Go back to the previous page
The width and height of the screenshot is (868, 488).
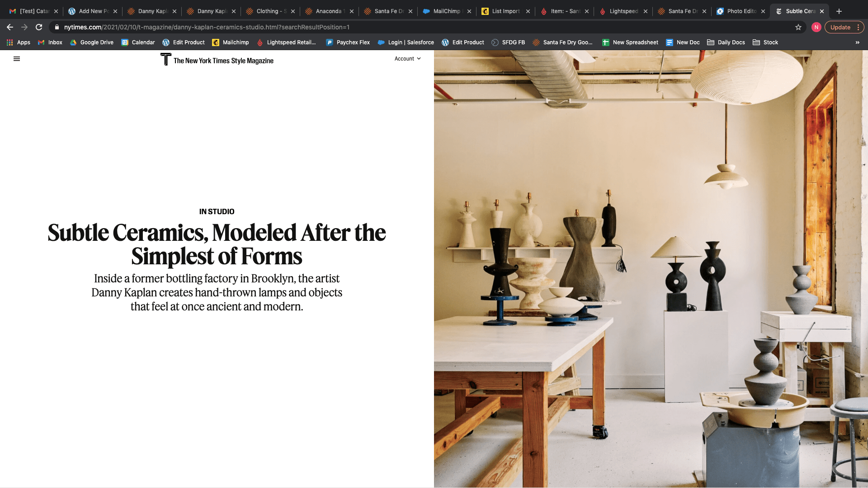coord(10,27)
